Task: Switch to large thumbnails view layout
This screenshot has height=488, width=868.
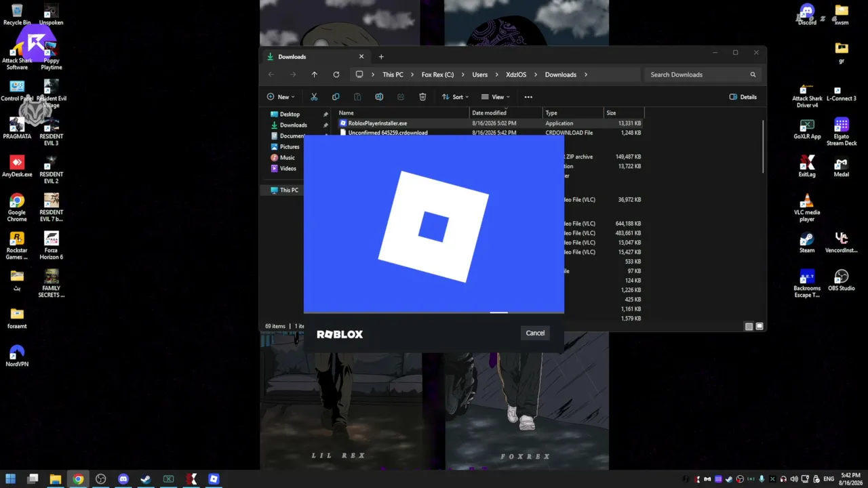Action: pos(759,326)
